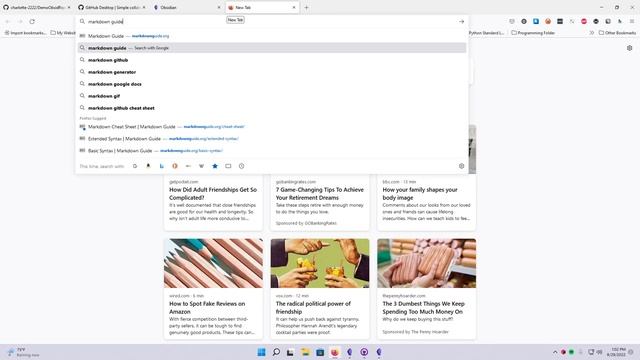Switch to the Obsidian tab
The height and width of the screenshot is (360, 640).
(x=187, y=7)
